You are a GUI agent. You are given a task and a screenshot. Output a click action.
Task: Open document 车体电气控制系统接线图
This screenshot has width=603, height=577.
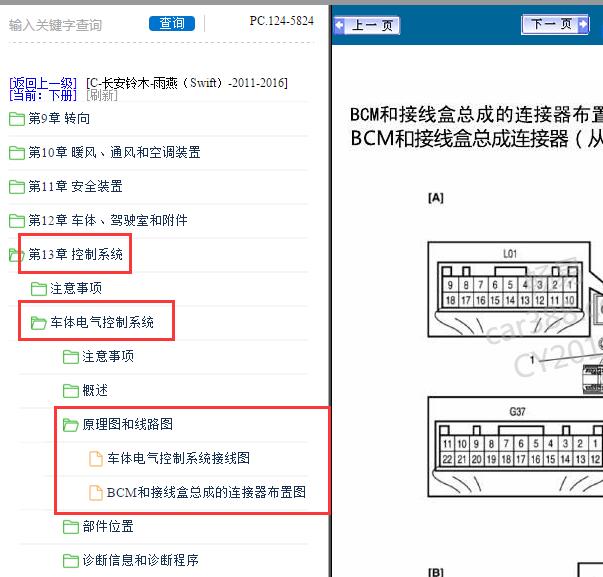(178, 458)
